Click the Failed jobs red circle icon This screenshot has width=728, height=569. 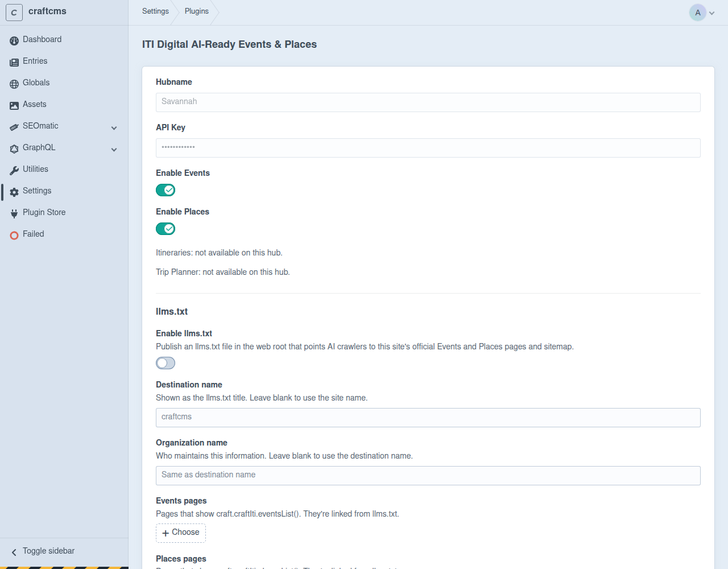pyautogui.click(x=14, y=235)
